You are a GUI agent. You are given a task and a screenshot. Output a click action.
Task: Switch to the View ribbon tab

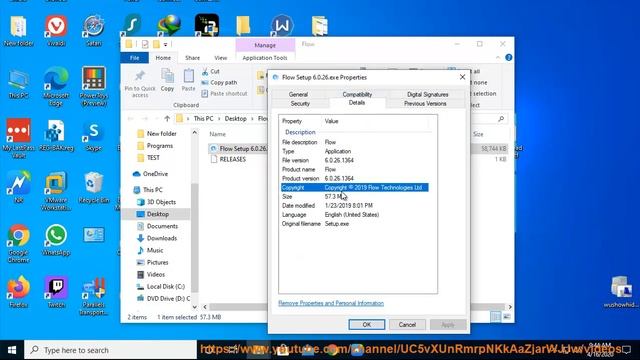coord(220,58)
